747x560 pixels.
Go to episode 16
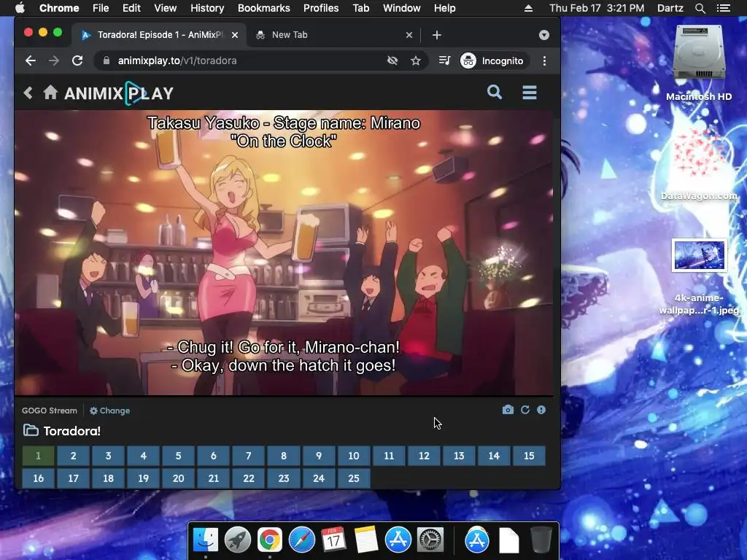click(38, 478)
